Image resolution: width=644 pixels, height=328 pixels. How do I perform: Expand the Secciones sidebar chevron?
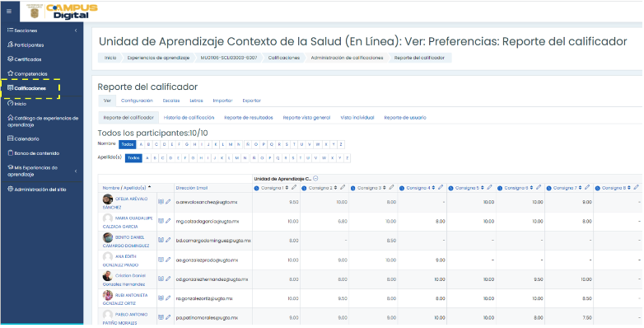(x=76, y=30)
